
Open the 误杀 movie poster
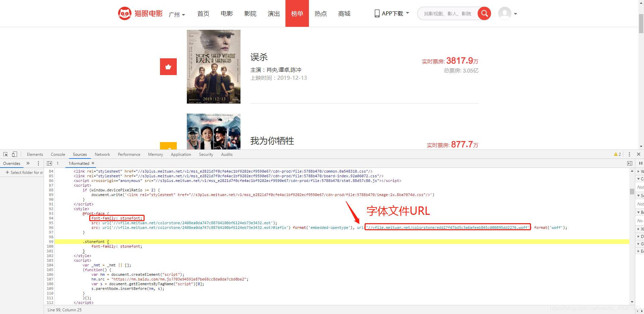coord(214,67)
